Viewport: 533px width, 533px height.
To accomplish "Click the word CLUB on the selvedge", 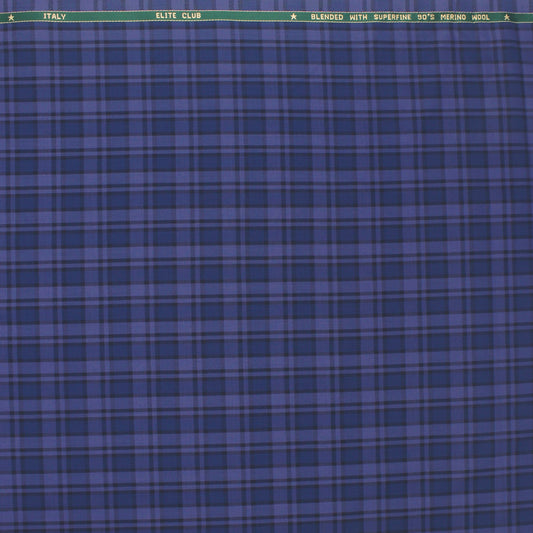I will click(192, 15).
